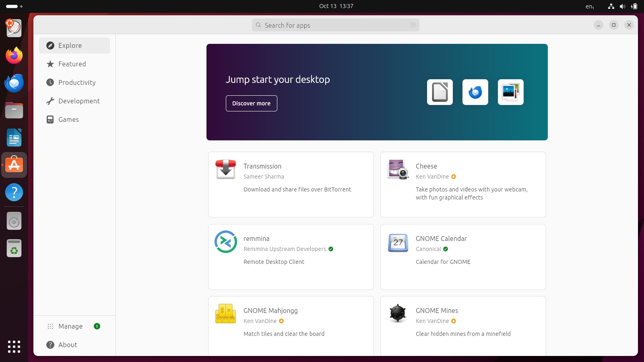Open the Transmission app title
Image resolution: width=644 pixels, height=362 pixels.
[262, 166]
